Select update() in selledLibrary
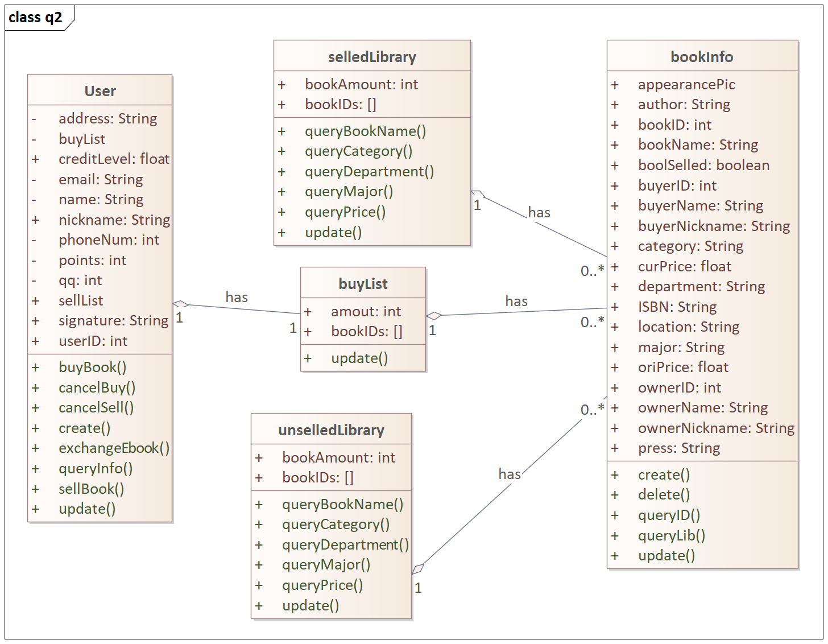Viewport: 828px width, 644px height. pyautogui.click(x=333, y=232)
